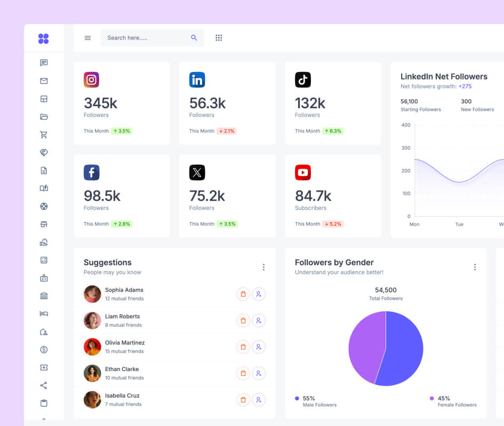The width and height of the screenshot is (504, 426).
Task: Open the three-dot menu on the Suggestions card
Action: [x=263, y=267]
